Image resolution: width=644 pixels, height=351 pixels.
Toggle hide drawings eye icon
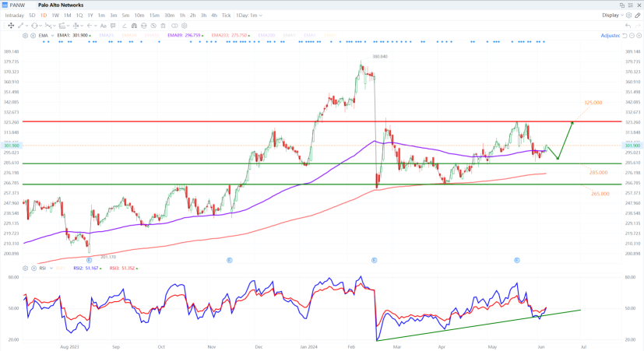pos(153,26)
